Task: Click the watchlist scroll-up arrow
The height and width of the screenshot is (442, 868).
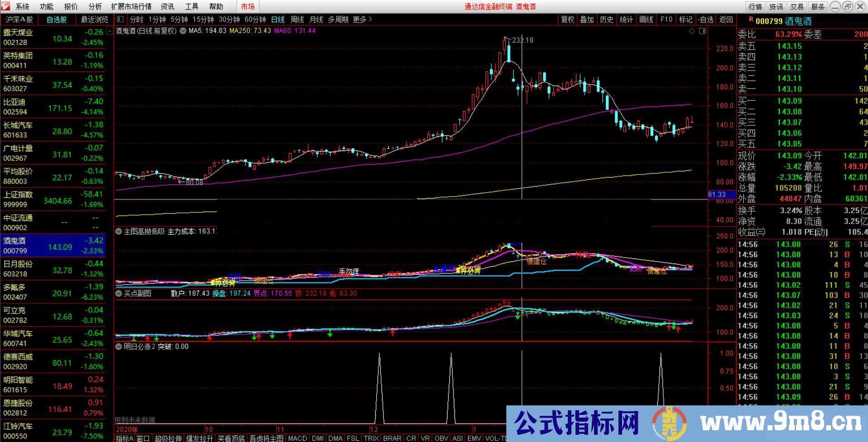Action: point(110,31)
